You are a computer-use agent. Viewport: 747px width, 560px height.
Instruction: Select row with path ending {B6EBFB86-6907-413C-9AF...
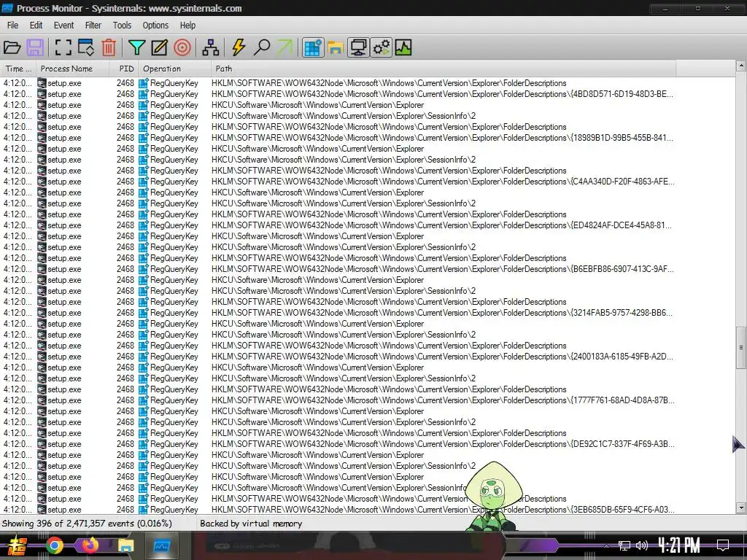click(x=338, y=269)
